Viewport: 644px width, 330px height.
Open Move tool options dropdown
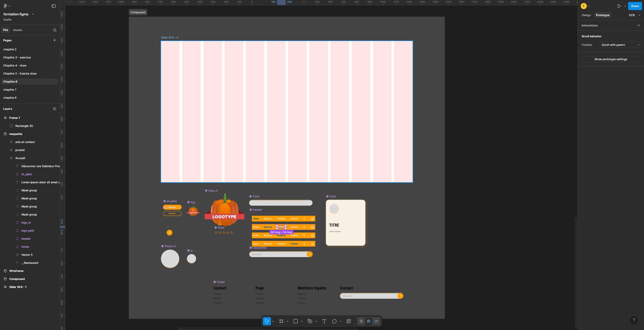tap(273, 321)
